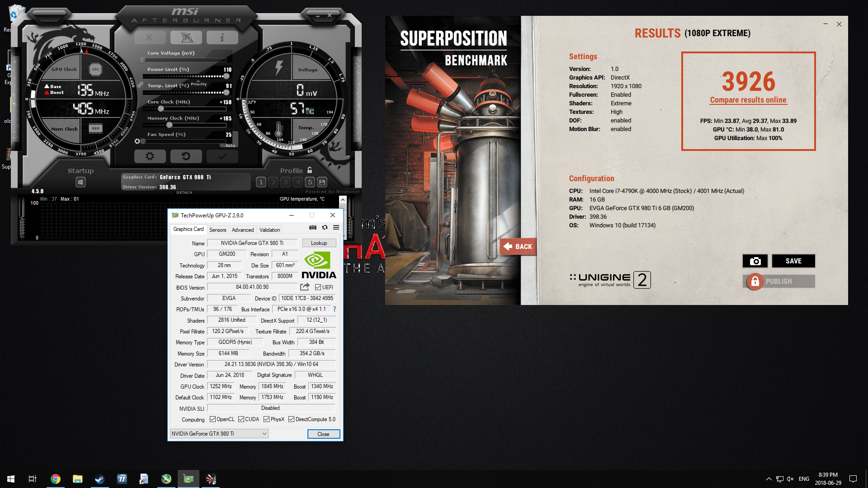
Task: Open the GPU selection dropdown in GPU-Z
Action: click(219, 434)
